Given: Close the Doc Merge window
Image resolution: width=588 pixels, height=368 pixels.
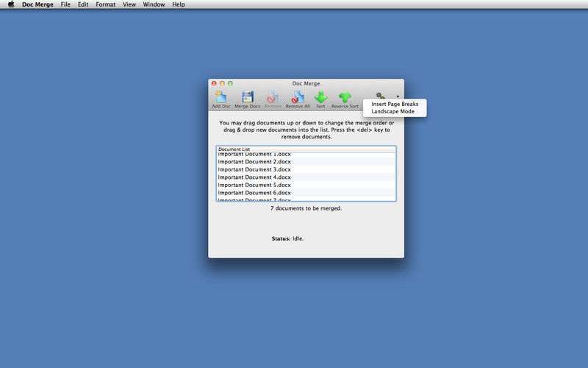Looking at the screenshot, I should point(214,83).
